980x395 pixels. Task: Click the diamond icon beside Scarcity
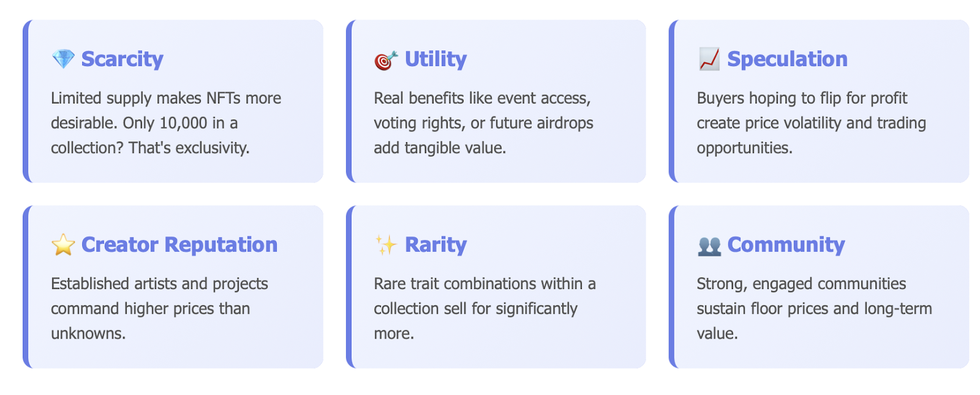coord(63,59)
